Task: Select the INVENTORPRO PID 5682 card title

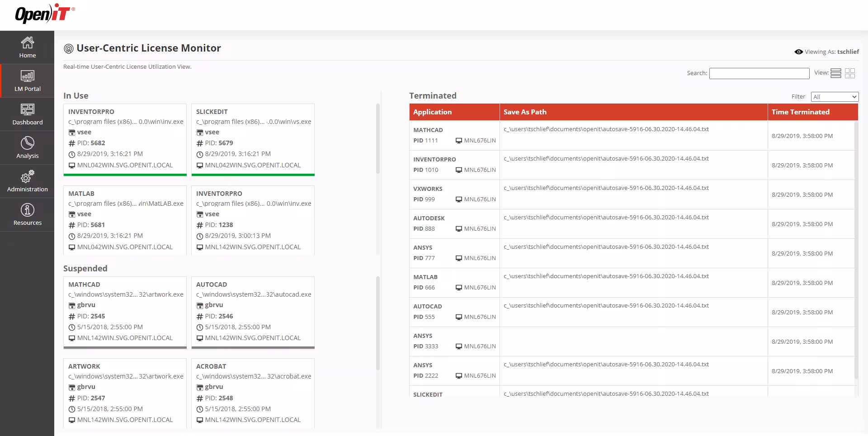Action: click(91, 112)
